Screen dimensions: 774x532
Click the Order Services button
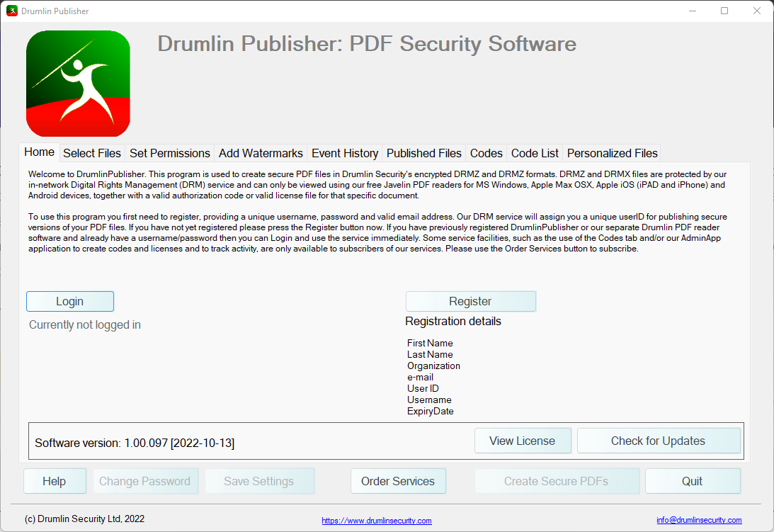[398, 481]
